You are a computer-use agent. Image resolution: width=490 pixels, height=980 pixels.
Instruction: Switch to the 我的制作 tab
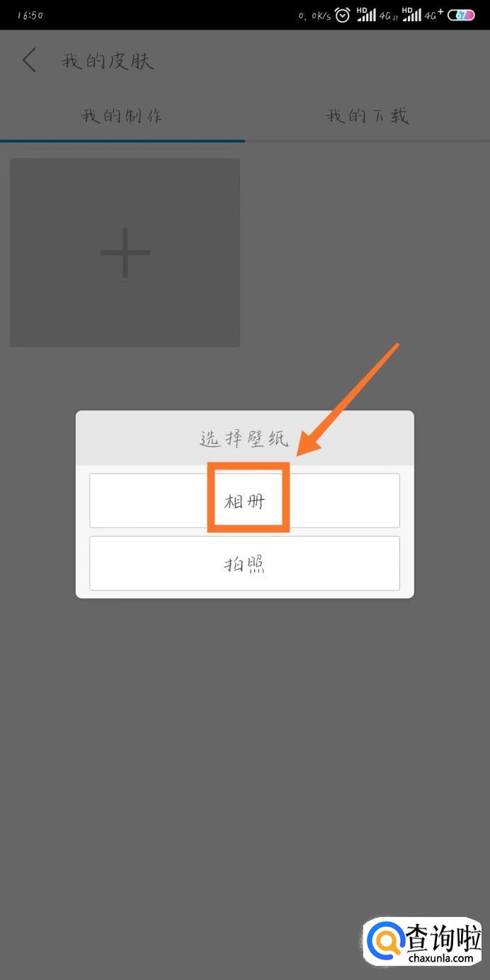coord(122,115)
